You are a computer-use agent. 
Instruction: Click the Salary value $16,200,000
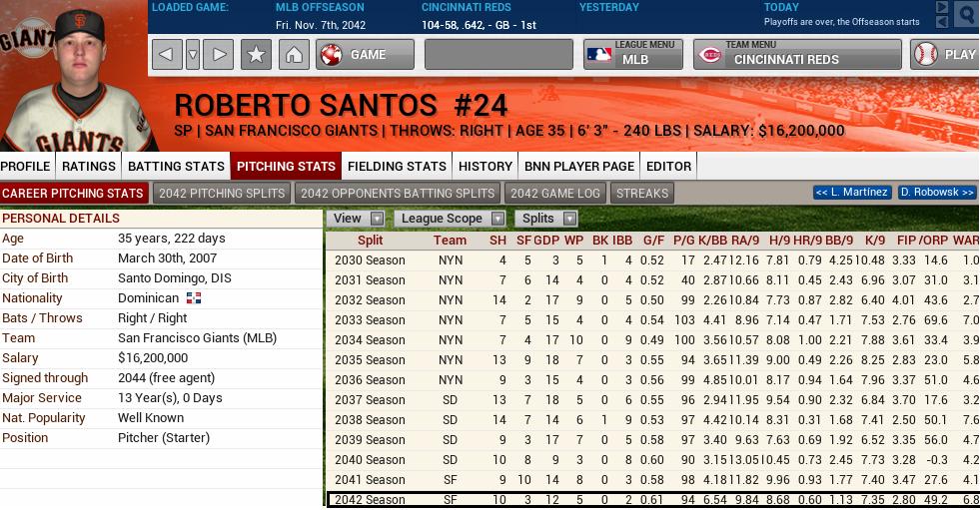(x=153, y=358)
